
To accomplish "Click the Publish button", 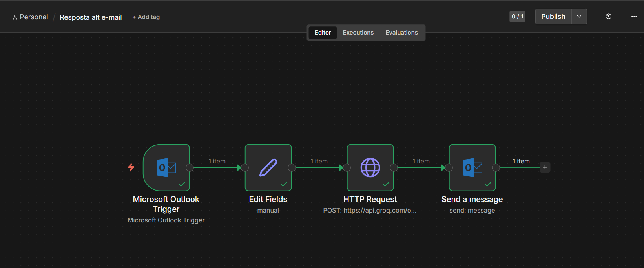I will (553, 17).
